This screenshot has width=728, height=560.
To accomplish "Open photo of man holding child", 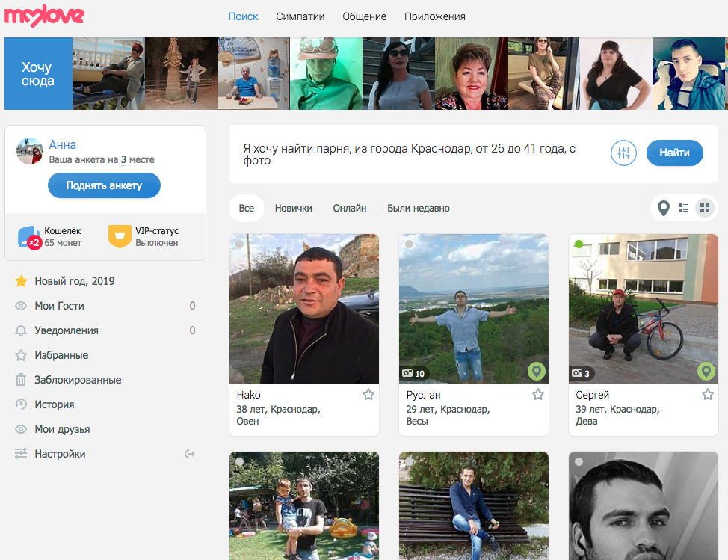I will click(x=304, y=505).
